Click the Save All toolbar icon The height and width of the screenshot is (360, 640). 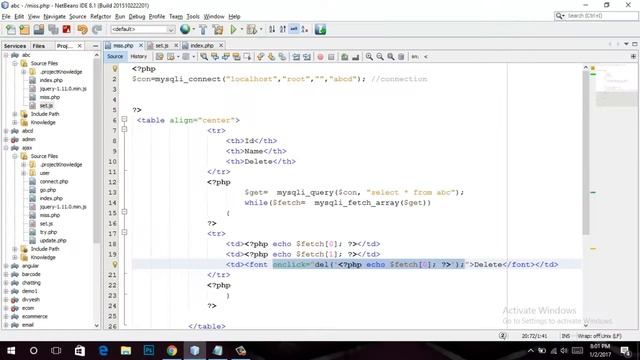pos(53,29)
